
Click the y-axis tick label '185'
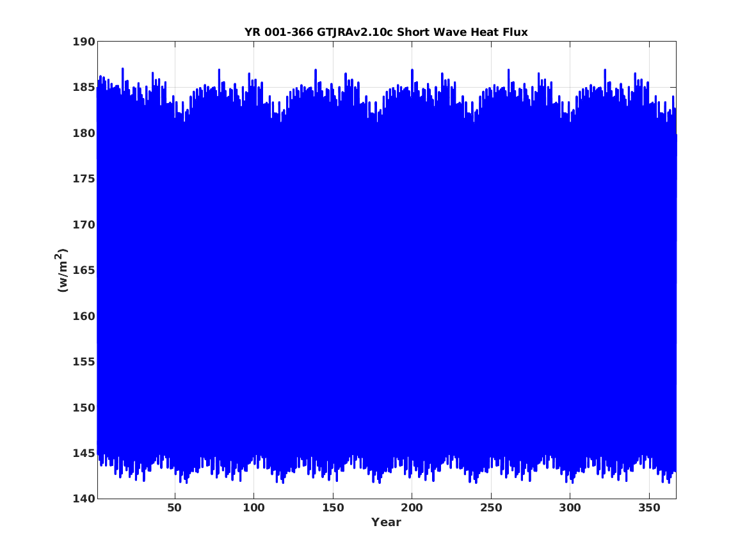coord(83,87)
